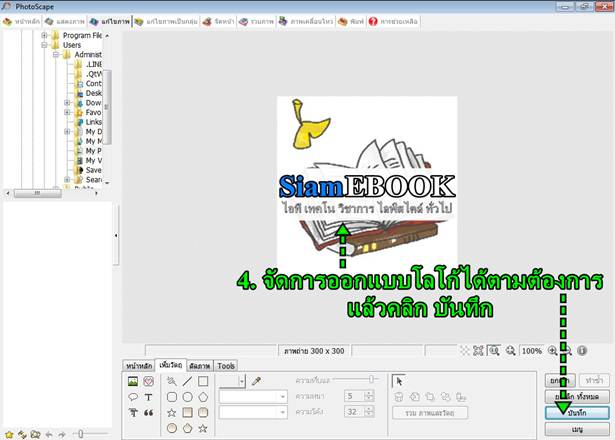Choose the filled circle shape
Image resolution: width=615 pixels, height=440 pixels.
[171, 428]
